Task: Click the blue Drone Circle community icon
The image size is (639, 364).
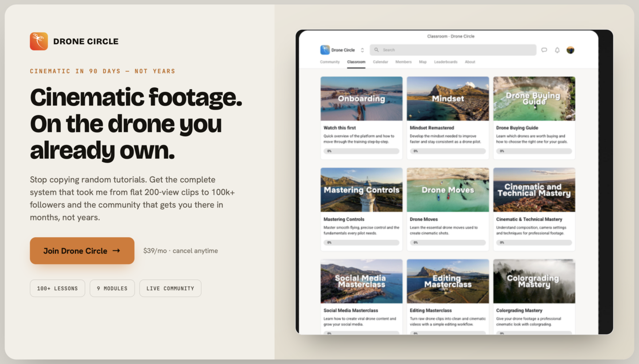Action: pyautogui.click(x=325, y=50)
